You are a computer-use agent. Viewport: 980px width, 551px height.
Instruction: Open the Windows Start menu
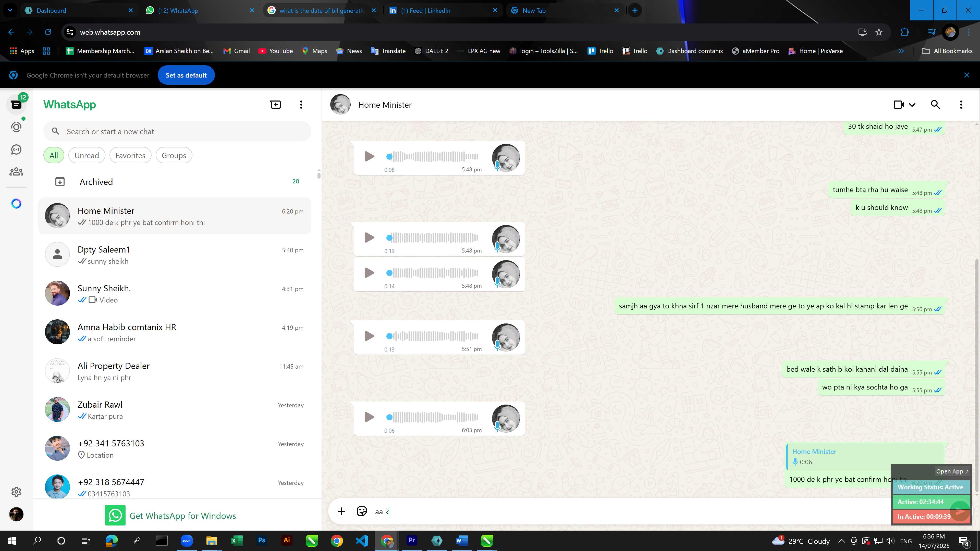[12, 540]
